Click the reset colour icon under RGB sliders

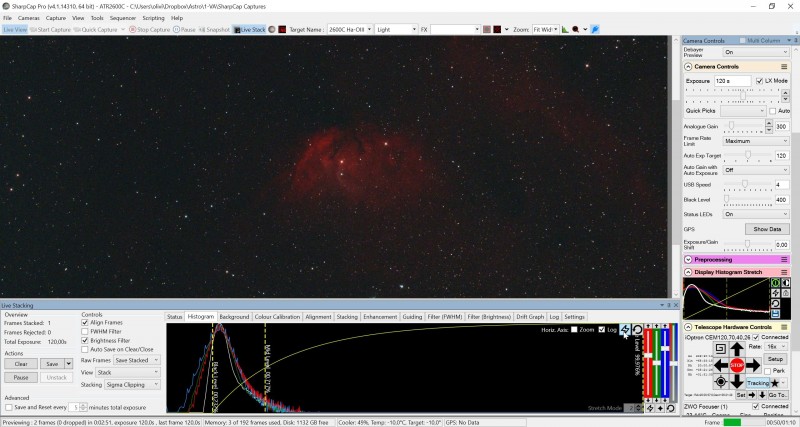tap(670, 408)
